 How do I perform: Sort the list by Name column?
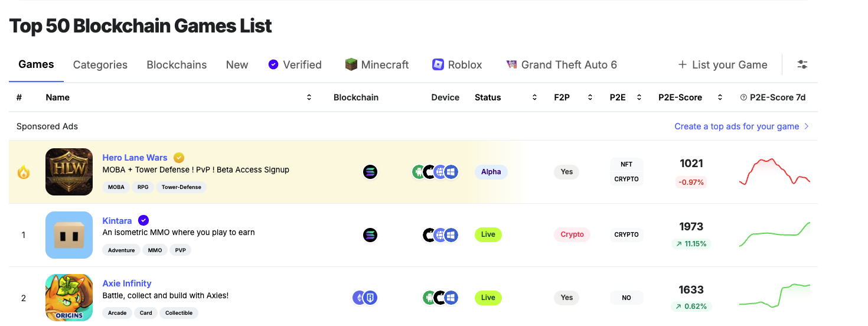point(309,97)
